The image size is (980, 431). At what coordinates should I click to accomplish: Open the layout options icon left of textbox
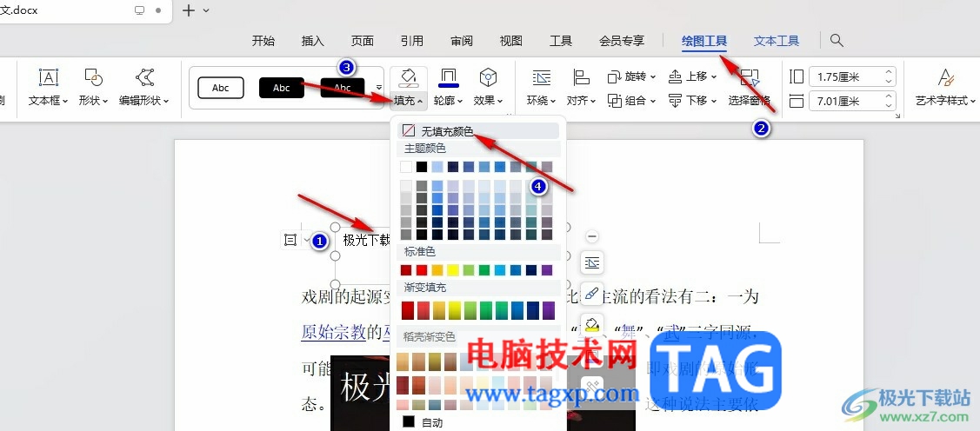click(x=290, y=240)
